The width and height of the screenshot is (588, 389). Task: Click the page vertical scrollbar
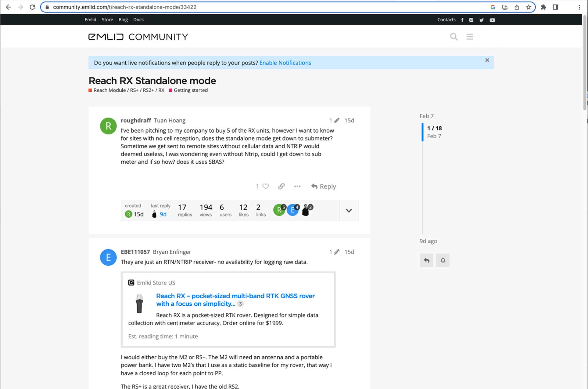pyautogui.click(x=585, y=63)
